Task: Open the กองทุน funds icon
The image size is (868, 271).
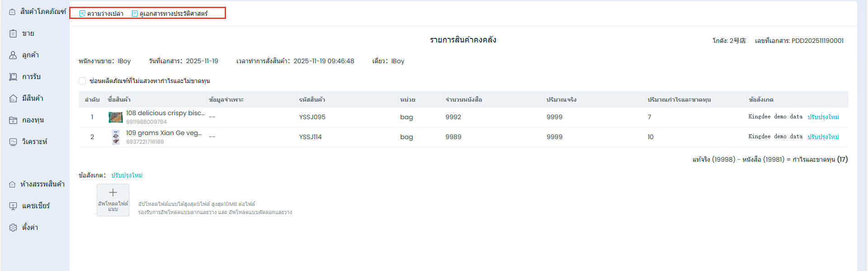Action: [13, 120]
